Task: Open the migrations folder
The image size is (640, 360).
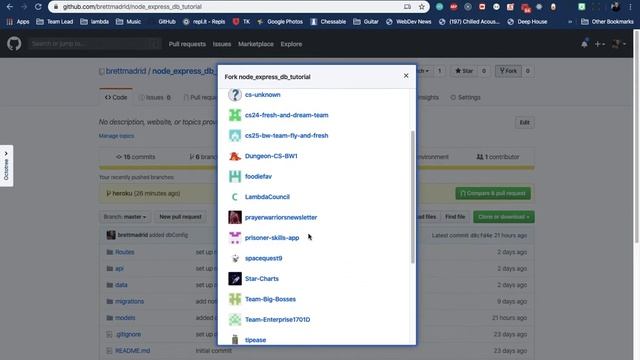Action: pyautogui.click(x=129, y=301)
